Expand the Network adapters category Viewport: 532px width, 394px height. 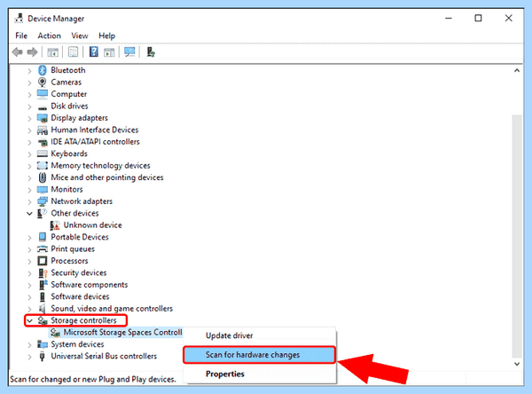(x=29, y=201)
